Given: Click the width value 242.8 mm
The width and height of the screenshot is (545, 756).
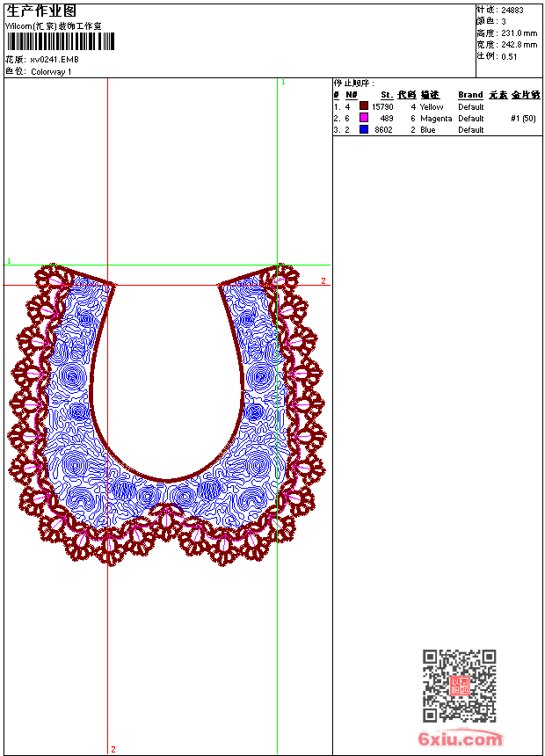Looking at the screenshot, I should coord(519,45).
